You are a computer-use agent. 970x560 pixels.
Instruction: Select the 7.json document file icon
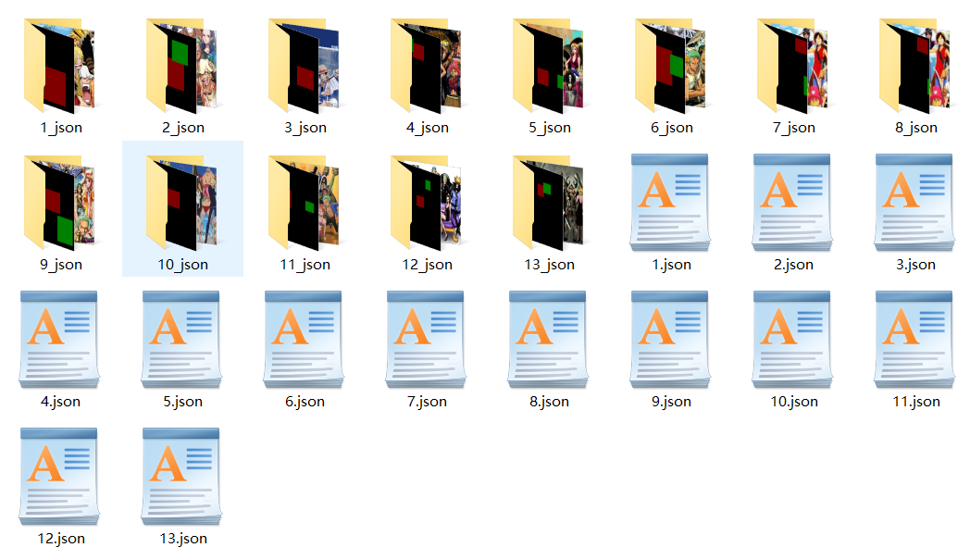click(426, 340)
